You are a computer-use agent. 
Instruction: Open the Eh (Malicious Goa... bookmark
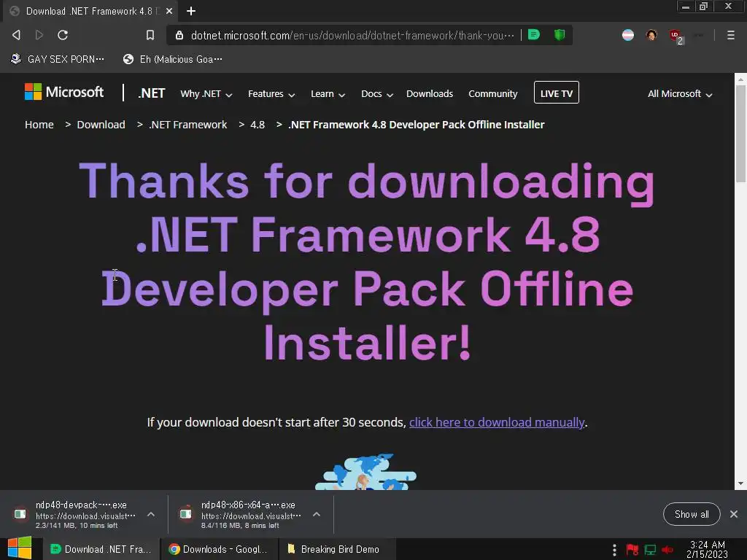click(x=173, y=59)
